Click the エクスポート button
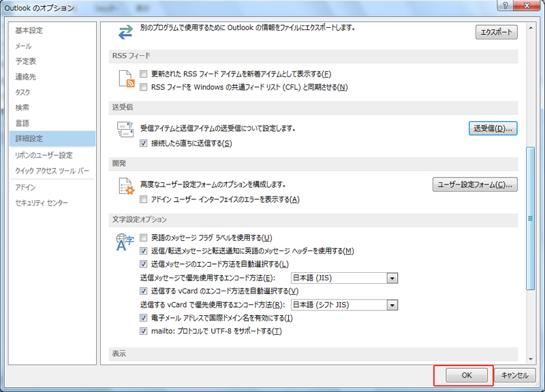The width and height of the screenshot is (545, 392). pos(497,32)
